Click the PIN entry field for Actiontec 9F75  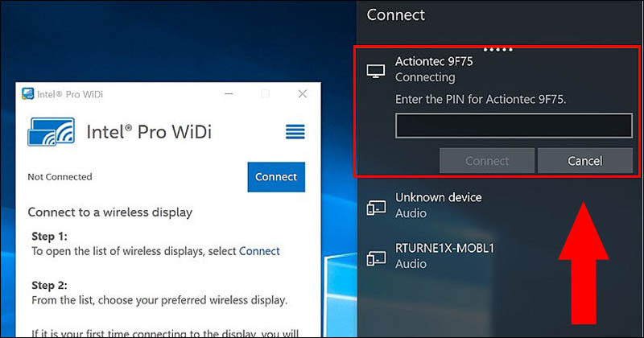514,126
